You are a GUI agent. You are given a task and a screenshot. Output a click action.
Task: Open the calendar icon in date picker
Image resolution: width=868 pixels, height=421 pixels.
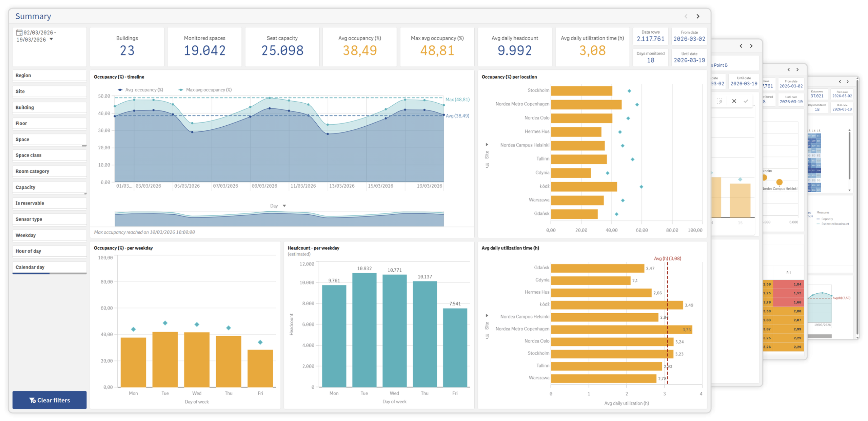(x=19, y=33)
